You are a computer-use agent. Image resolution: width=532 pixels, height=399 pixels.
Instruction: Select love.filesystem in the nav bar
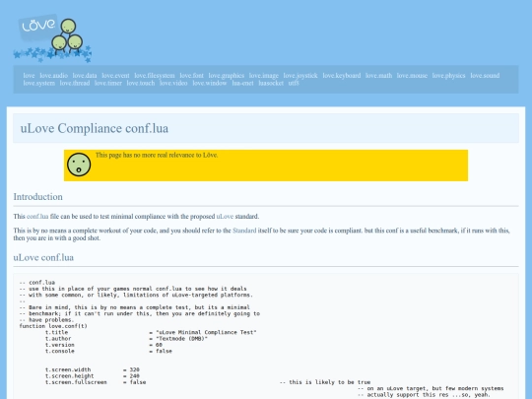click(x=155, y=75)
